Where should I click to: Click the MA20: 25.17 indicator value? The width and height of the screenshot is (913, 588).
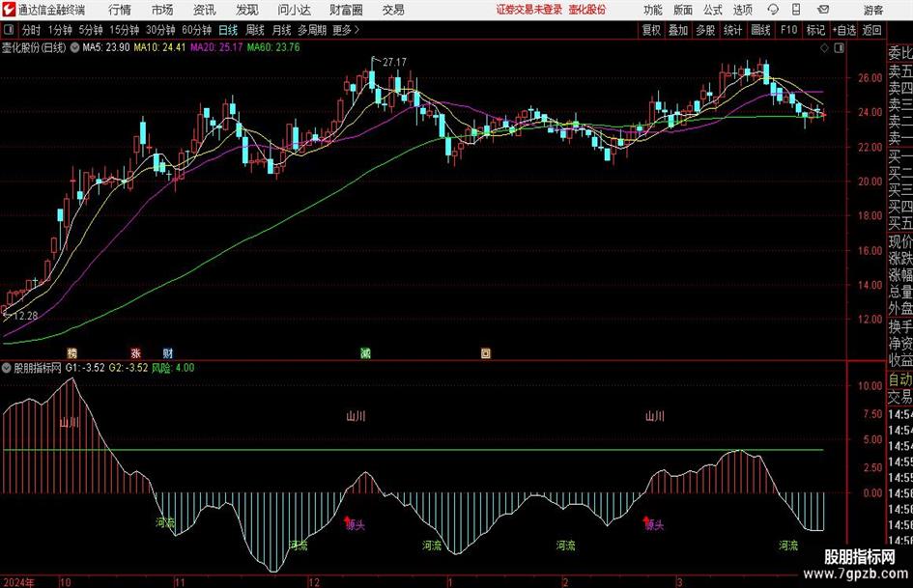[216, 47]
